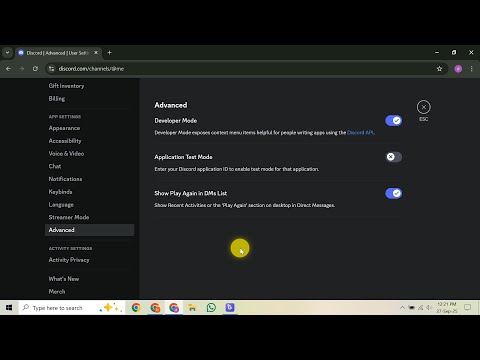Open the Chrome three-dot menu
This screenshot has height=360, width=480.
pos(471,69)
